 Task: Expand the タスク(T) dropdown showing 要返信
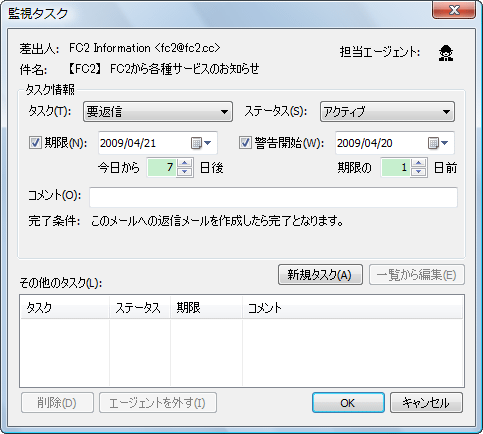(x=158, y=112)
